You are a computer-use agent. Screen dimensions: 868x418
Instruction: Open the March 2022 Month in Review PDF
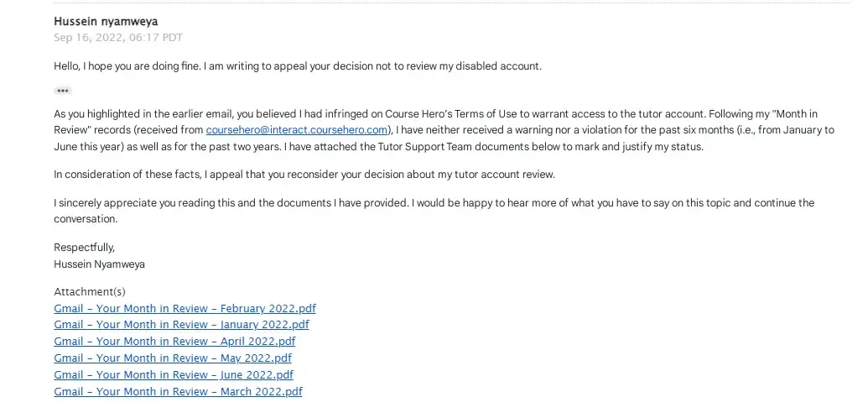178,392
